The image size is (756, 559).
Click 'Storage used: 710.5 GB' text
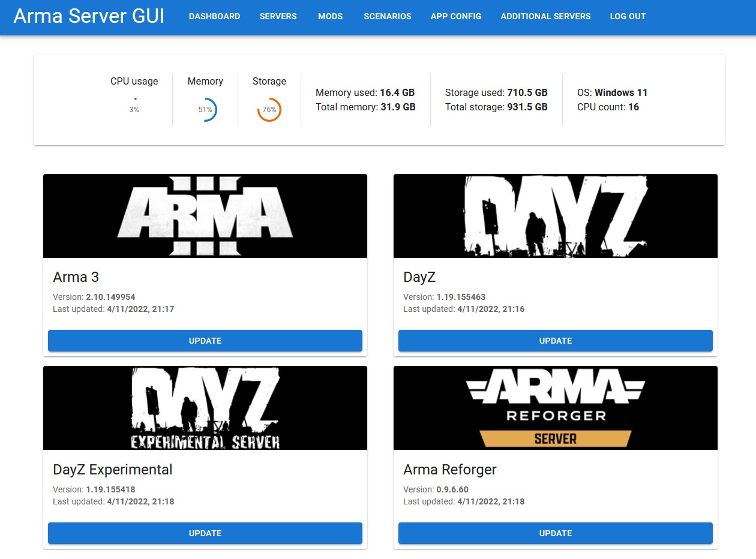496,93
